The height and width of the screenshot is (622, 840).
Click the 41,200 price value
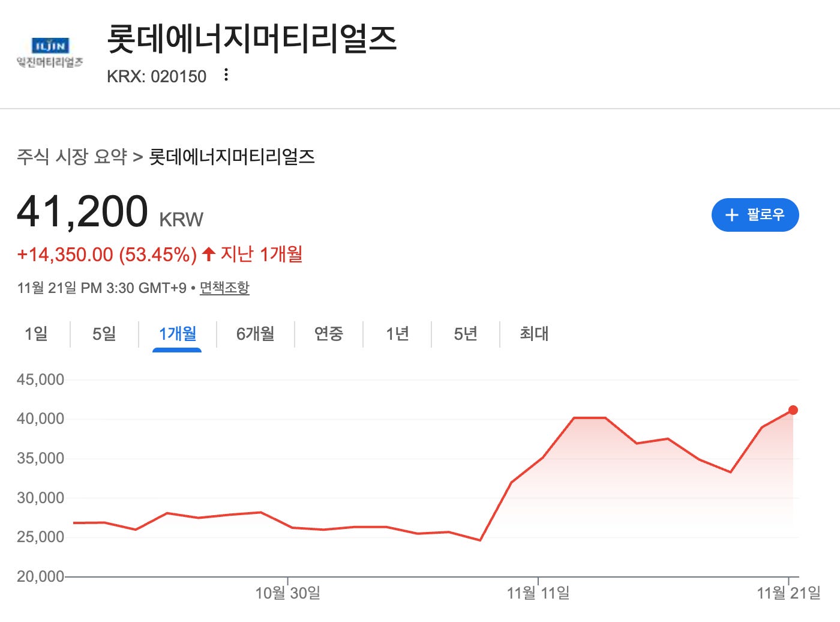(82, 211)
